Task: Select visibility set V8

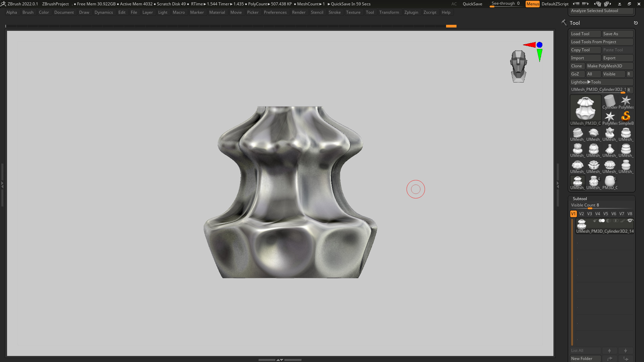Action: (x=630, y=214)
